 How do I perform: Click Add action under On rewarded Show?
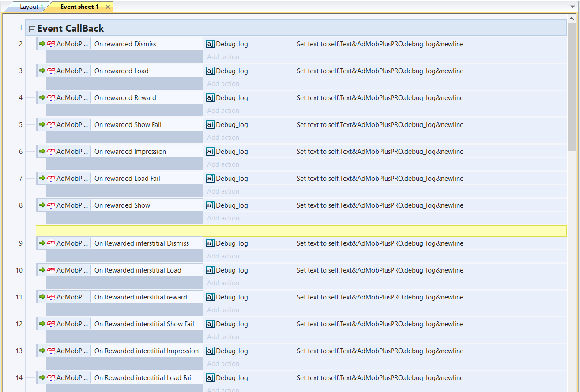223,218
